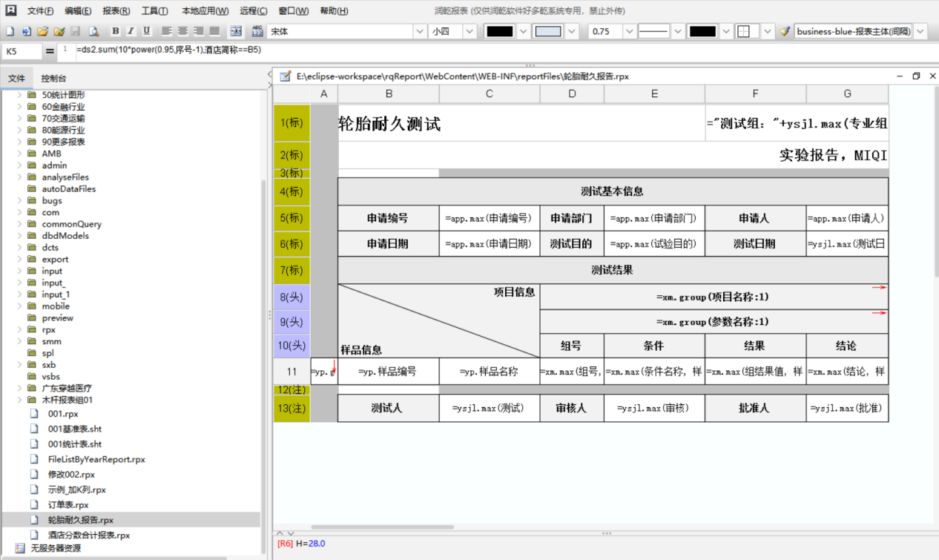
Task: Click the merge cells icon
Action: 236,31
